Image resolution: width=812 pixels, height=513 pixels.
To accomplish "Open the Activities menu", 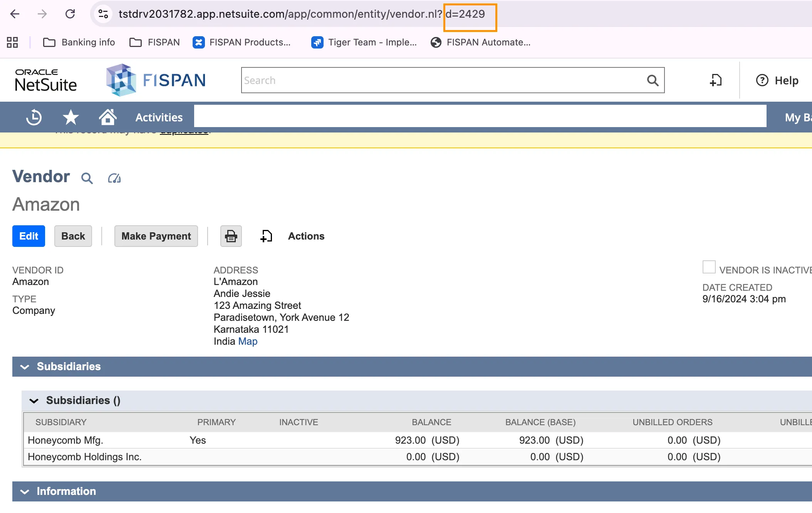I will pos(159,117).
